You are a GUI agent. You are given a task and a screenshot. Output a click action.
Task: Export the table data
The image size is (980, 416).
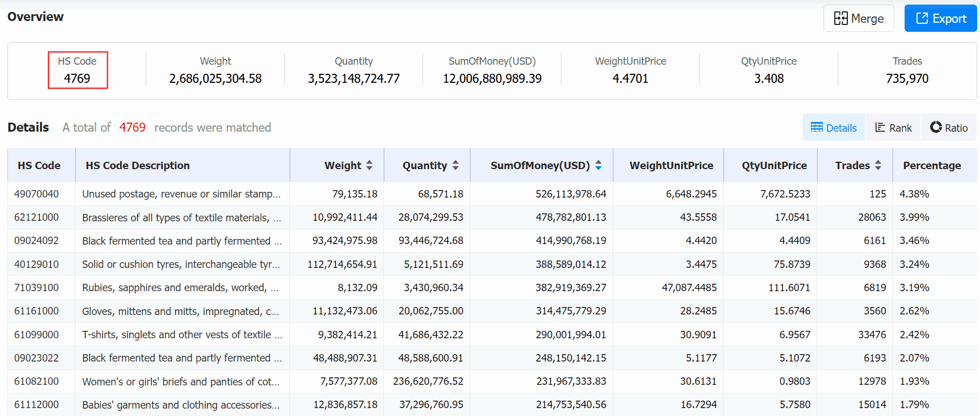[x=940, y=18]
